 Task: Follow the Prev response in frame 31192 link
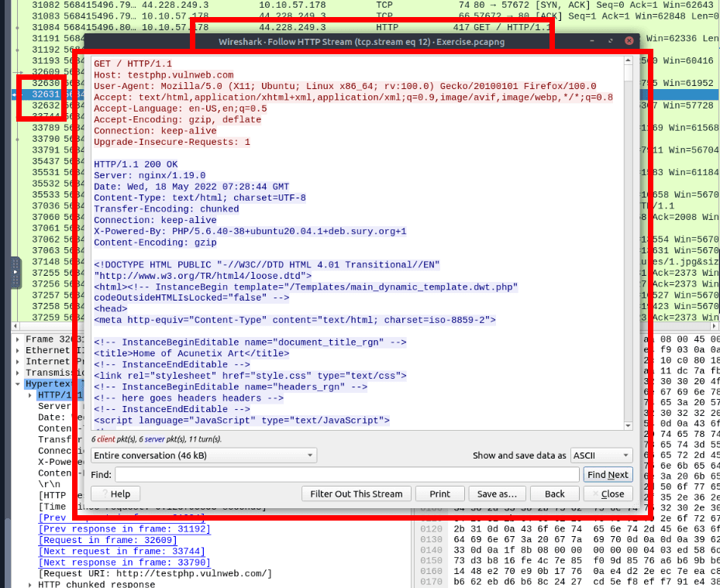pos(124,528)
